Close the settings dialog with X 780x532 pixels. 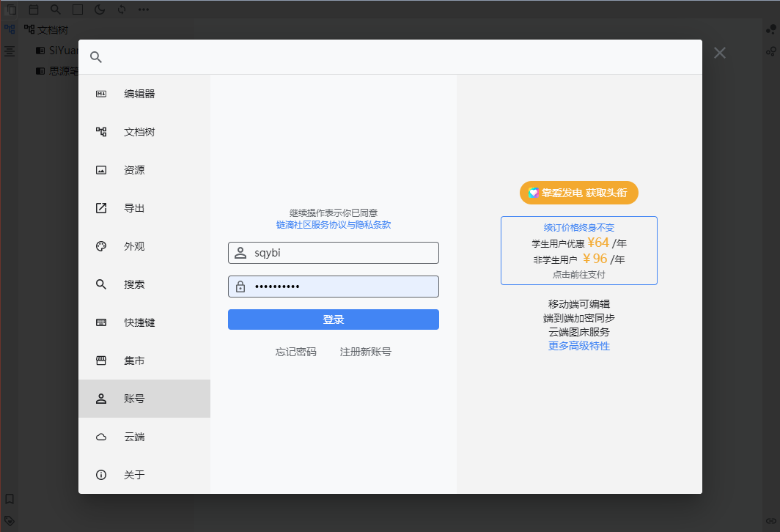pyautogui.click(x=720, y=53)
